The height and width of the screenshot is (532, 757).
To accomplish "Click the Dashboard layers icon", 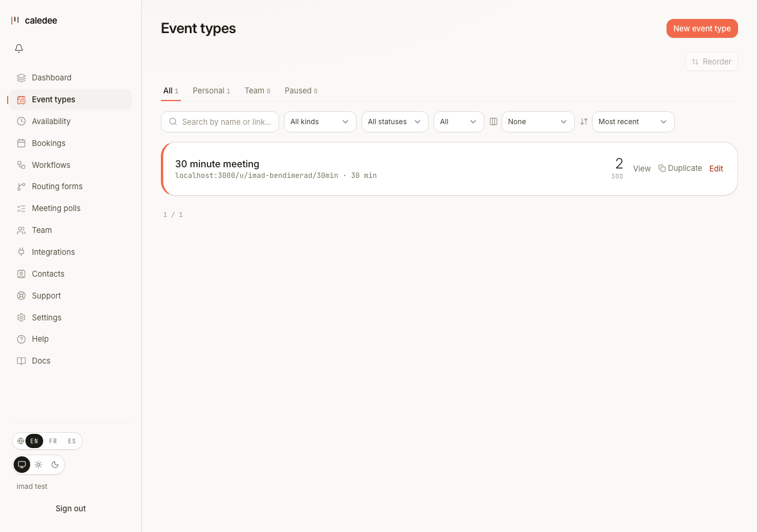I will click(21, 77).
